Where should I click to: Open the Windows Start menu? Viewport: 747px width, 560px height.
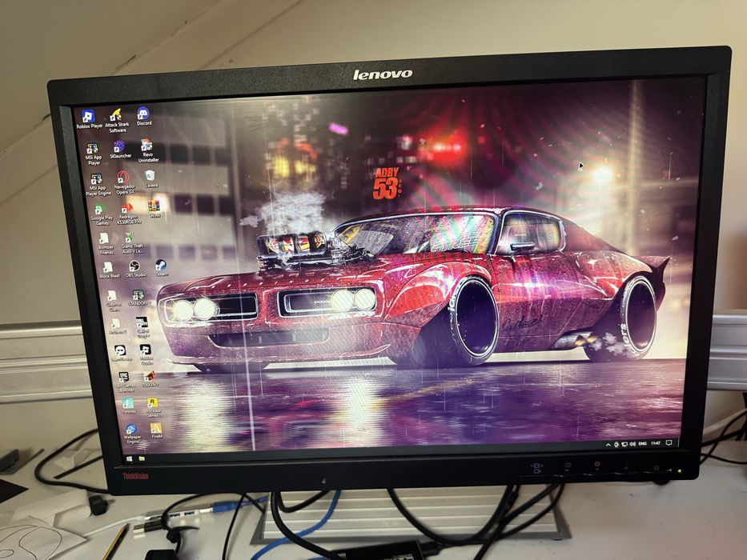(129, 459)
